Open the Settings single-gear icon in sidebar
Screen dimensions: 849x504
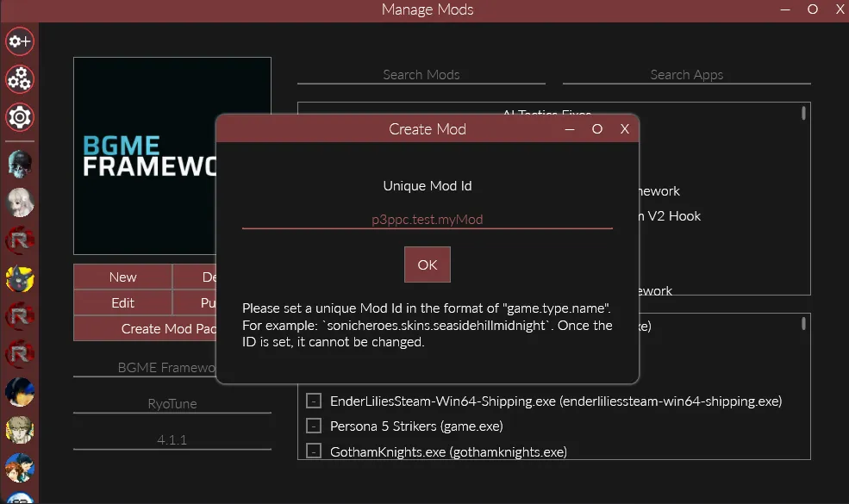point(20,117)
